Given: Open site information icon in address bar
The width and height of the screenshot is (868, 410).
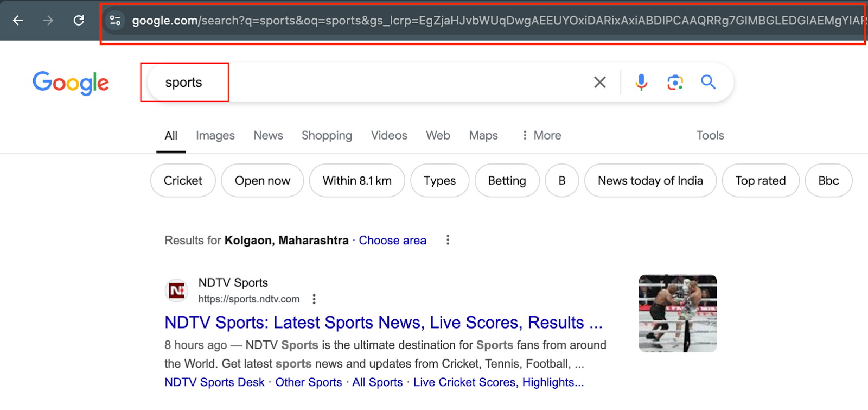Looking at the screenshot, I should 115,21.
